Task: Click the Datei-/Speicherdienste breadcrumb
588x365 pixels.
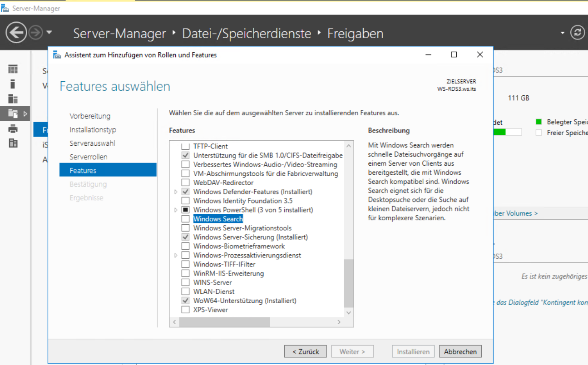Action: tap(247, 33)
